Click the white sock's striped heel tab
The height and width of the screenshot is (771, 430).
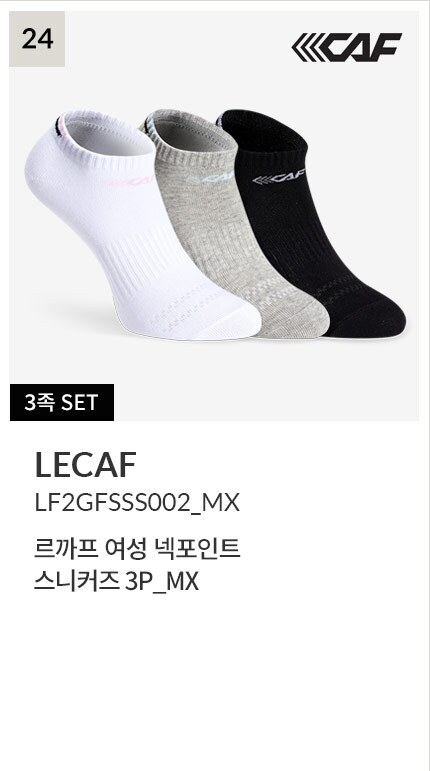(60, 123)
